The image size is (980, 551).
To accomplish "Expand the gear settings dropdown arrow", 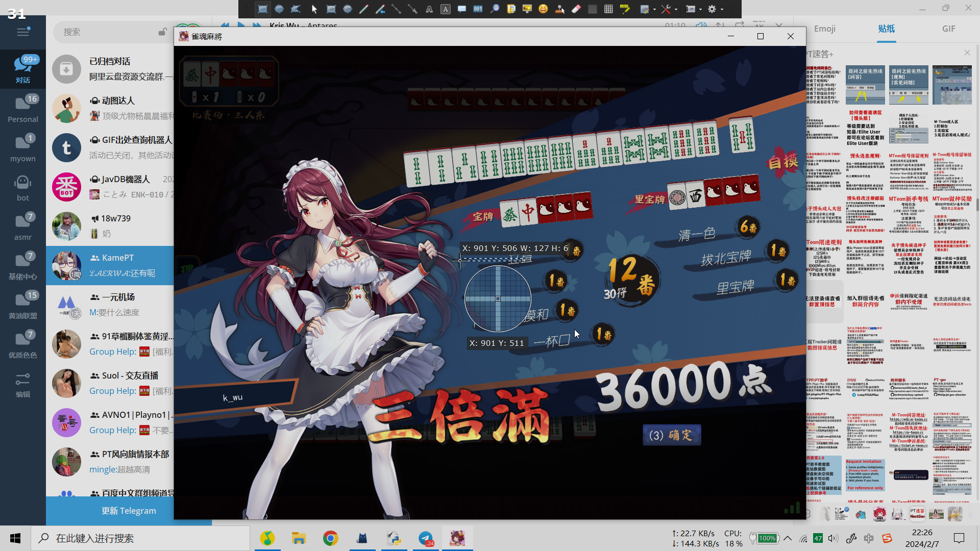I will tap(723, 9).
